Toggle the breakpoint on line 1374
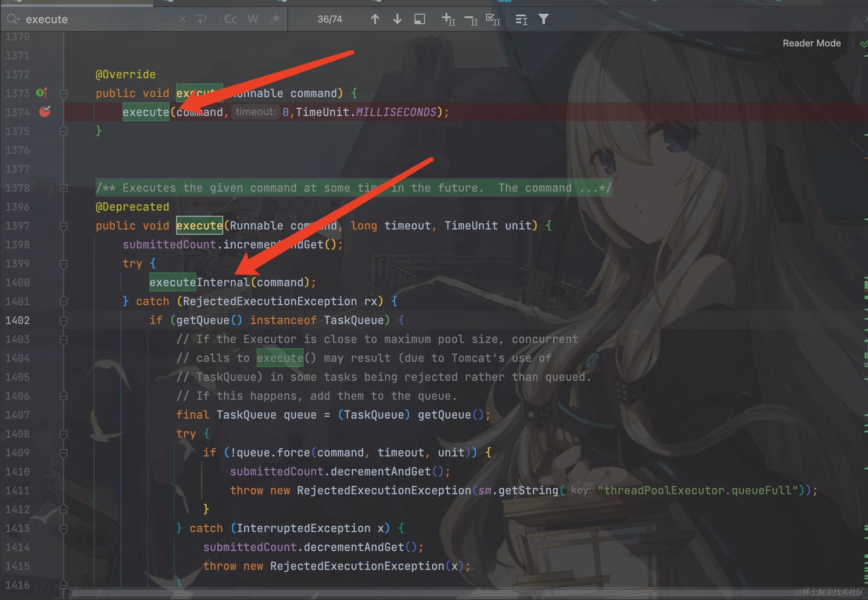This screenshot has width=868, height=600. pyautogui.click(x=45, y=111)
